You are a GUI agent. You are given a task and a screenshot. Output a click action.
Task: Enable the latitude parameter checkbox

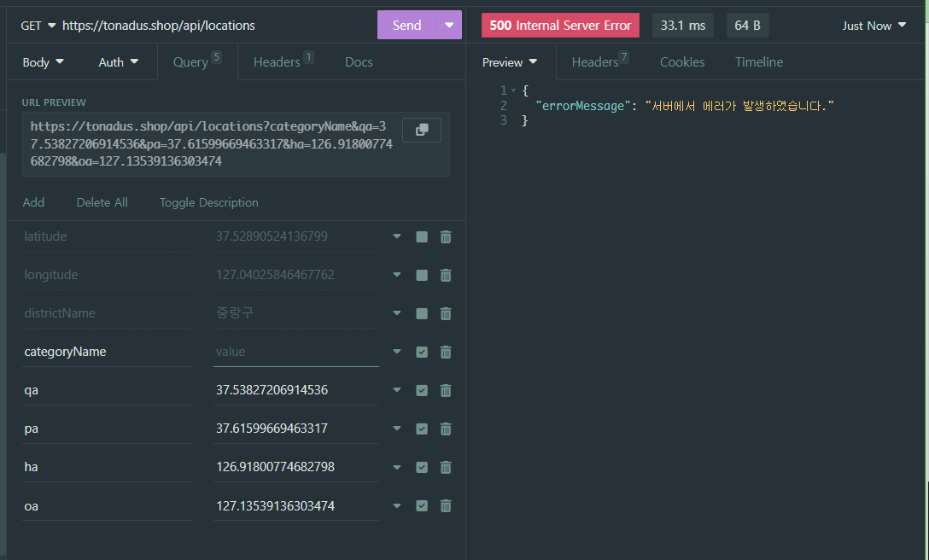click(x=422, y=236)
